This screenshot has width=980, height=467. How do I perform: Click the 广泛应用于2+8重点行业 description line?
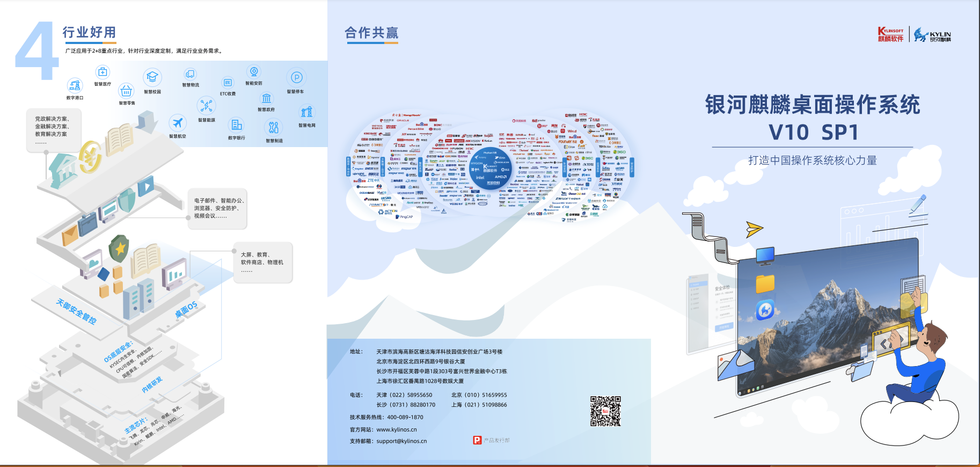pos(143,51)
